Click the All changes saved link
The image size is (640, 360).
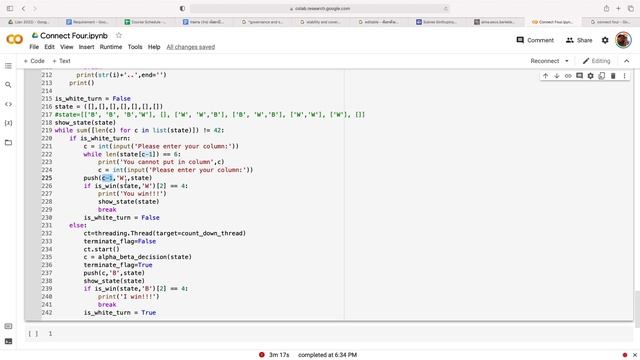pyautogui.click(x=191, y=47)
